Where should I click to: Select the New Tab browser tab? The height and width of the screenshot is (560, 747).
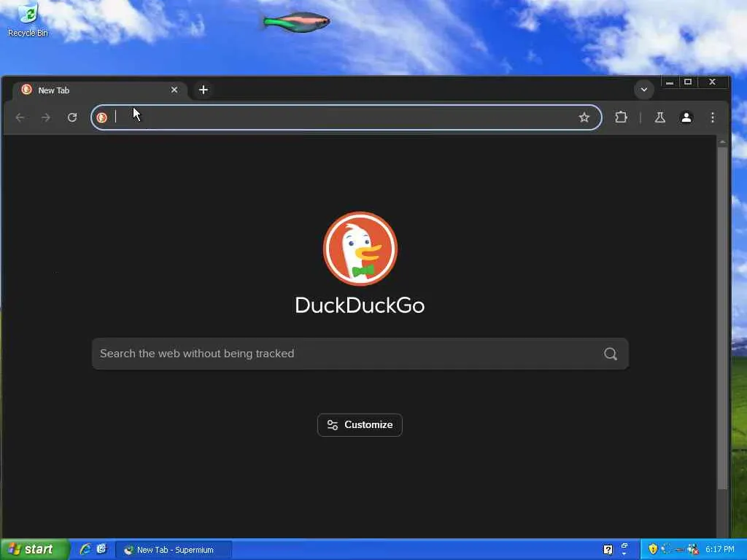tap(100, 90)
